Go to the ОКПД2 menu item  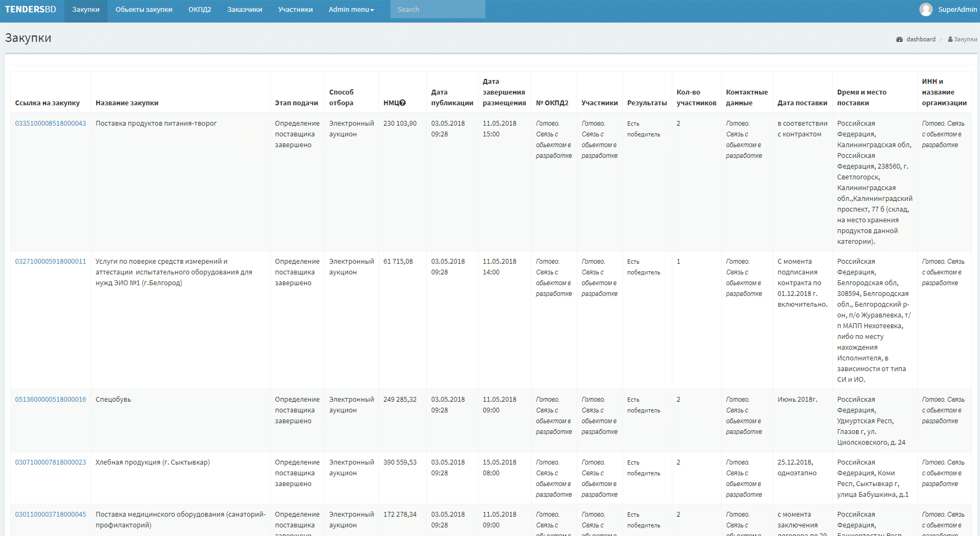pos(200,10)
